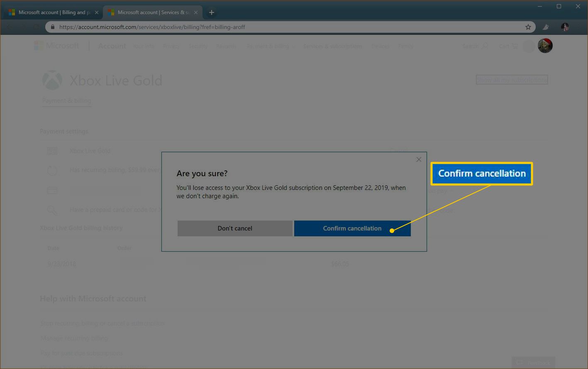The height and width of the screenshot is (369, 588).
Task: Close the Are you sure dialog
Action: click(x=419, y=160)
